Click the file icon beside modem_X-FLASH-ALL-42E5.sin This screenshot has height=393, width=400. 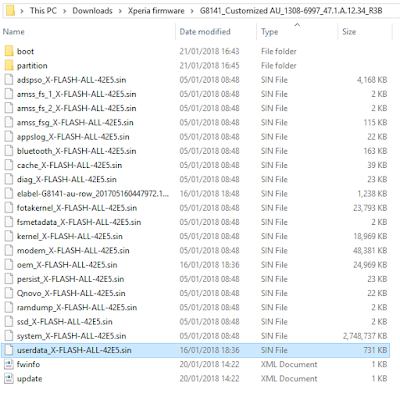point(9,250)
